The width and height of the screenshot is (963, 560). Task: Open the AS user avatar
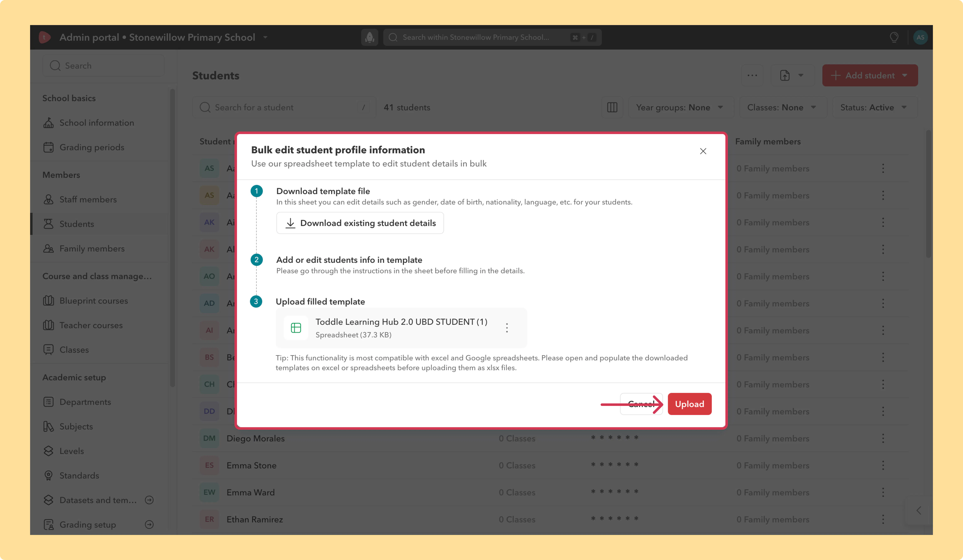point(920,37)
